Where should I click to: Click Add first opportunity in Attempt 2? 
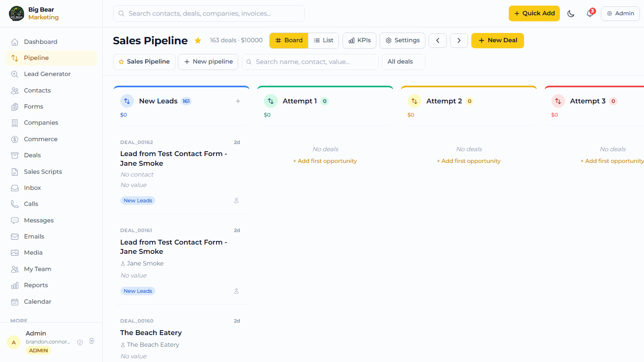(x=469, y=161)
